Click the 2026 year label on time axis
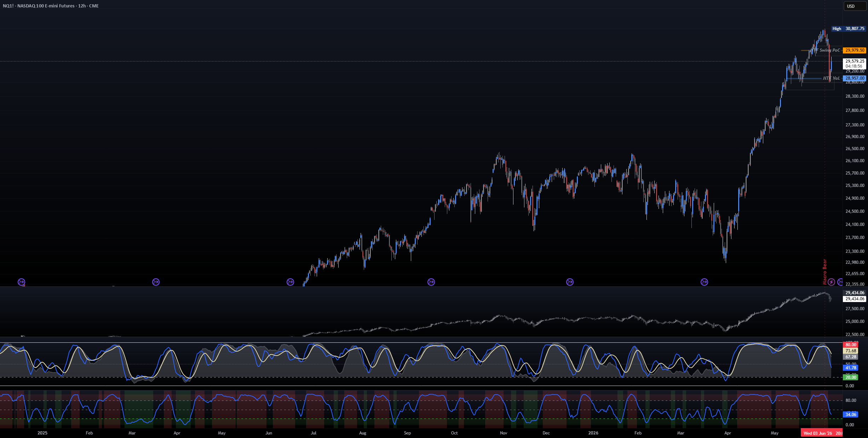The image size is (868, 438). tap(593, 433)
